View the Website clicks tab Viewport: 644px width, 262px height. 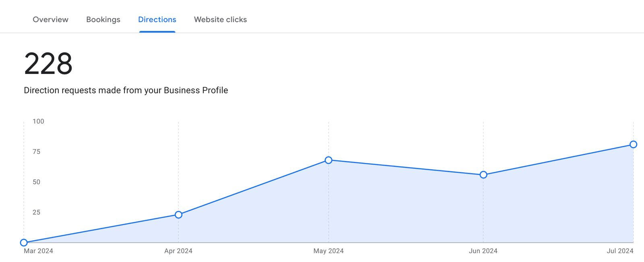coord(220,19)
